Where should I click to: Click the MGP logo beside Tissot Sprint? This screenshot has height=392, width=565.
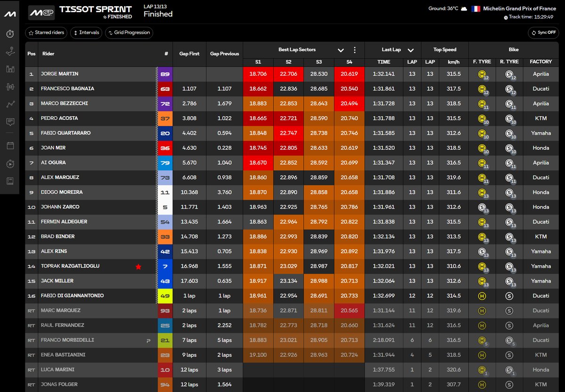click(x=41, y=13)
